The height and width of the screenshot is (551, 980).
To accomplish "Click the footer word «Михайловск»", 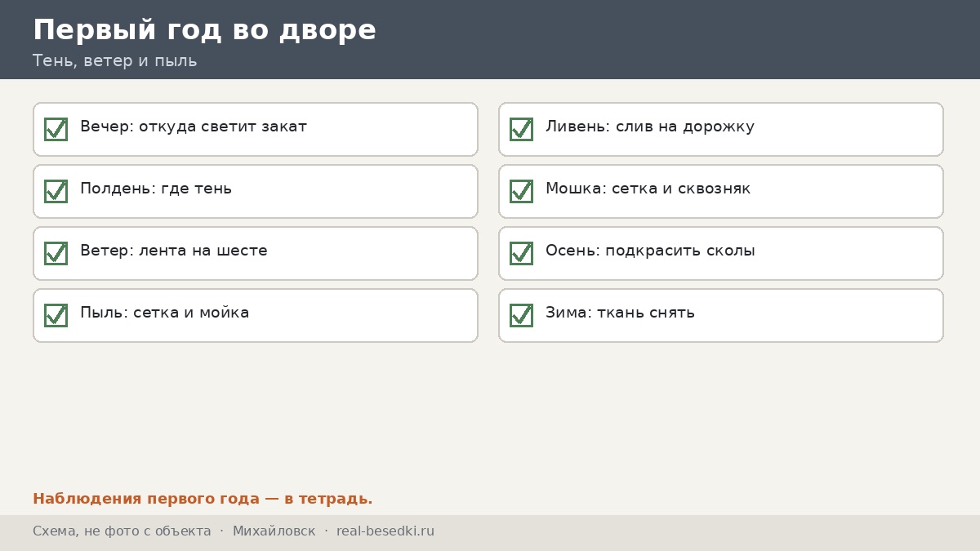I will click(x=274, y=531).
